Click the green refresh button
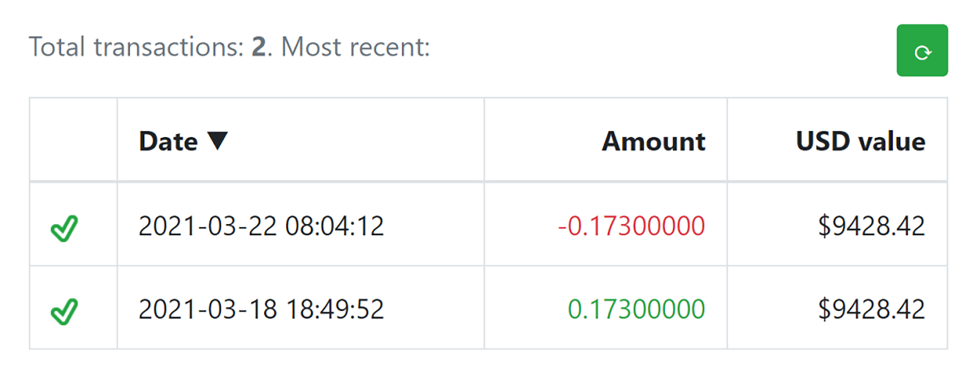Image resolution: width=980 pixels, height=380 pixels. pyautogui.click(x=922, y=51)
